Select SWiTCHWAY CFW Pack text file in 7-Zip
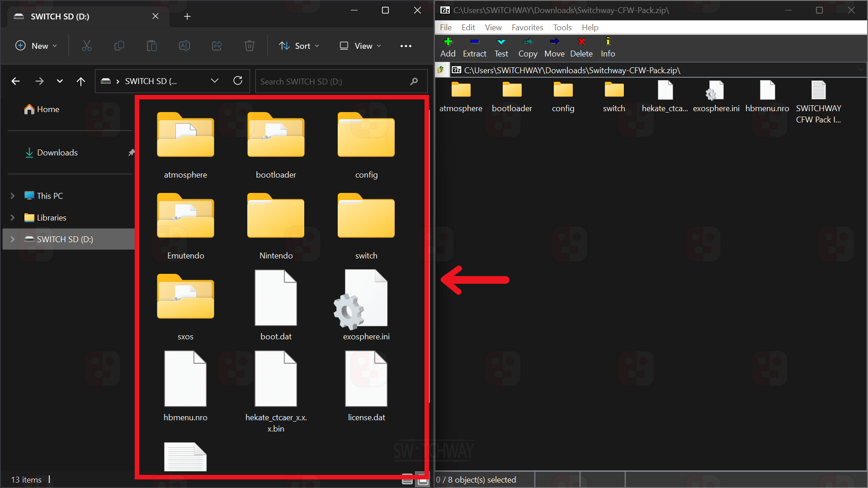 (818, 102)
